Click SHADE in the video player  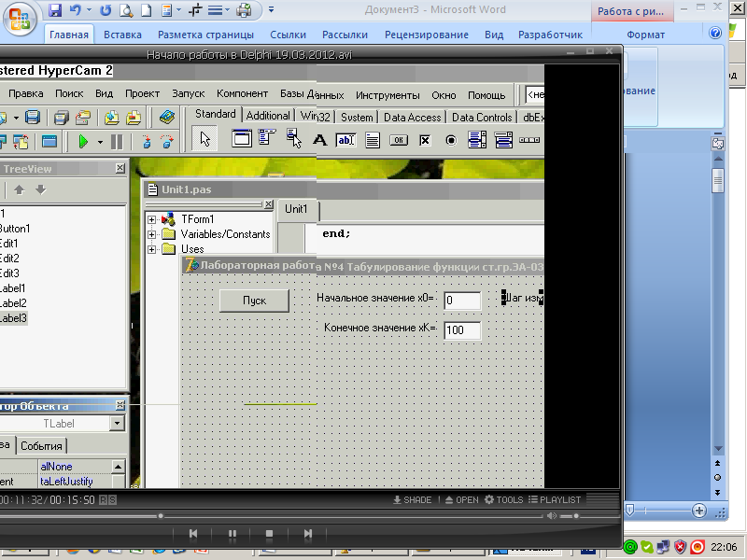pyautogui.click(x=413, y=499)
